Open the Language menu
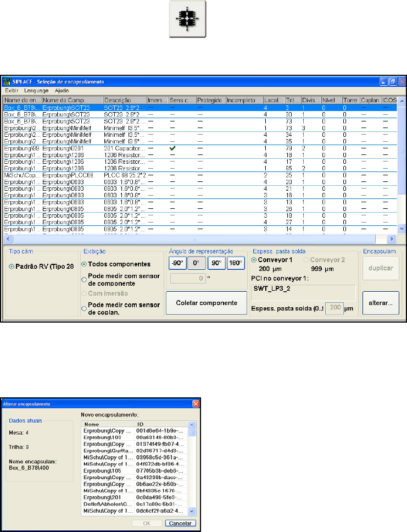 [x=36, y=90]
